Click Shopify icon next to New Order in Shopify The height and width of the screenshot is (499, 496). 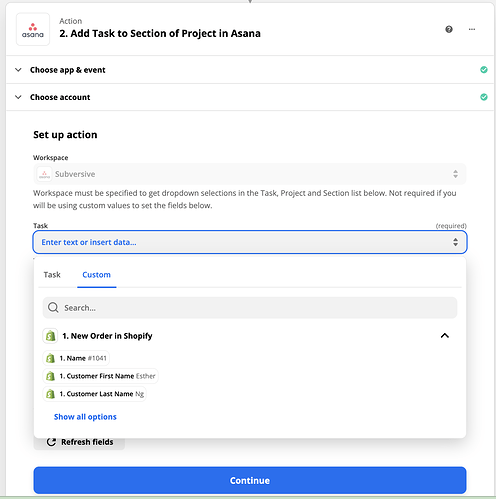50,336
